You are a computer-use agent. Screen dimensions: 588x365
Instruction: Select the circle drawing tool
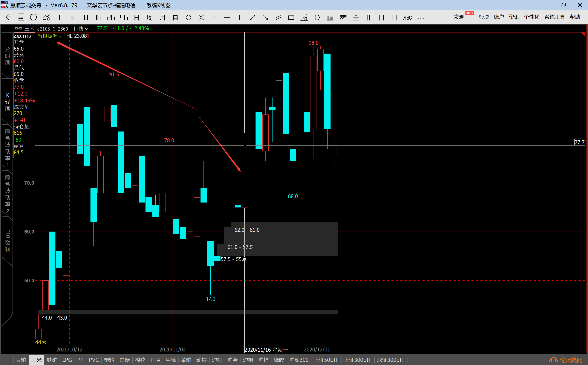pos(317,18)
